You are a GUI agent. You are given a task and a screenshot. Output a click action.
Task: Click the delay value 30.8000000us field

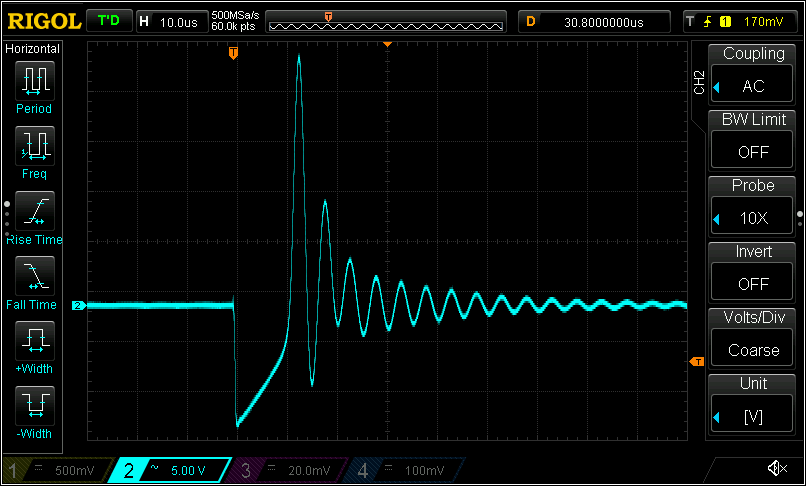603,22
